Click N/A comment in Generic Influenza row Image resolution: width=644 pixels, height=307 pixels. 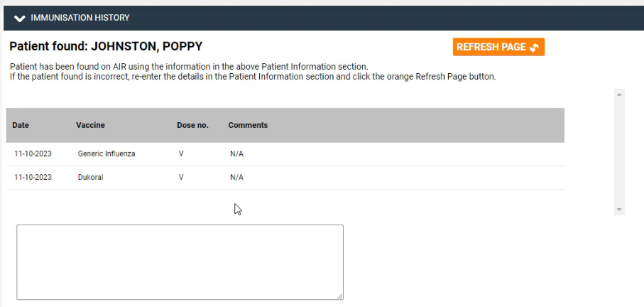[236, 154]
